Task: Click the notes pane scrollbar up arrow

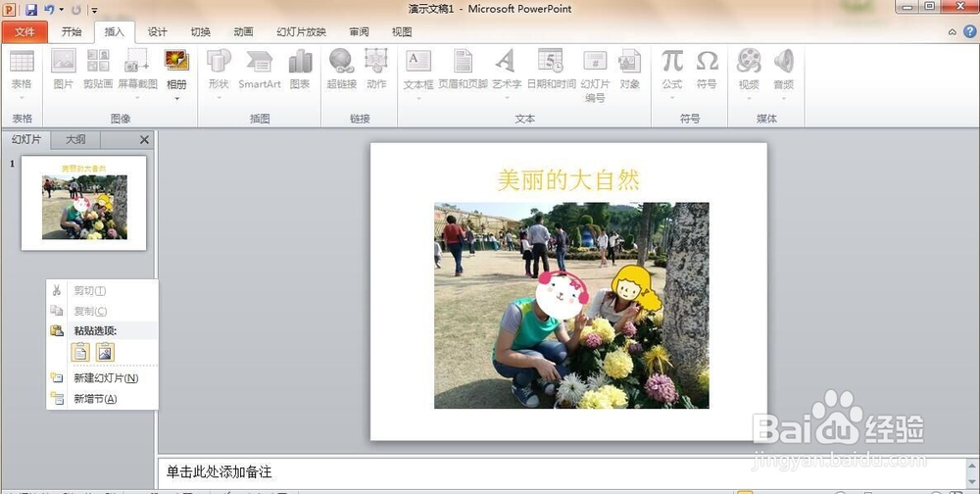Action: [x=972, y=465]
